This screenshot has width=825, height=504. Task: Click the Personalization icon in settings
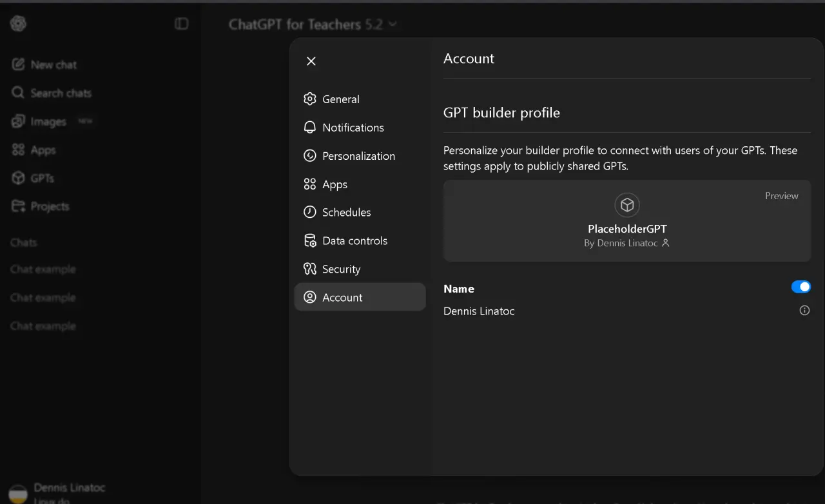[x=310, y=155]
